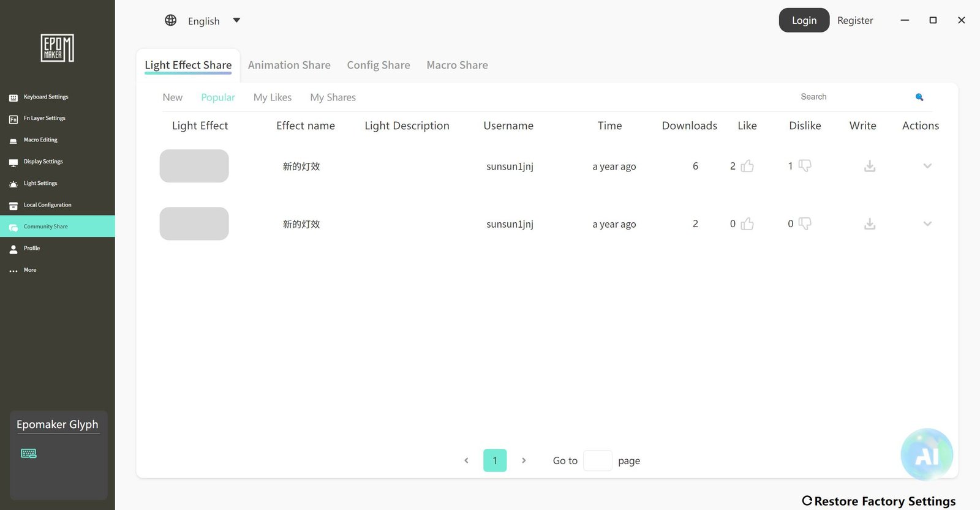The width and height of the screenshot is (980, 510).
Task: Download the first light effect
Action: [870, 166]
